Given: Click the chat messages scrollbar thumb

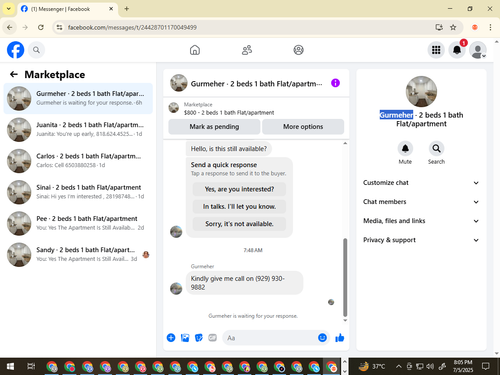Looking at the screenshot, I should point(345,277).
